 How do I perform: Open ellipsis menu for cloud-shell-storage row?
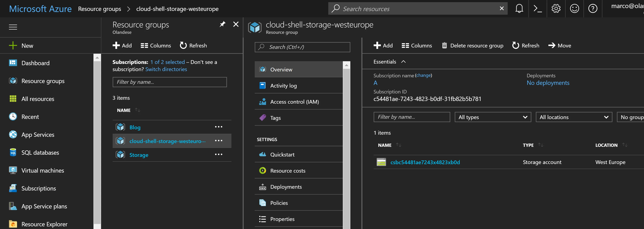pyautogui.click(x=218, y=140)
